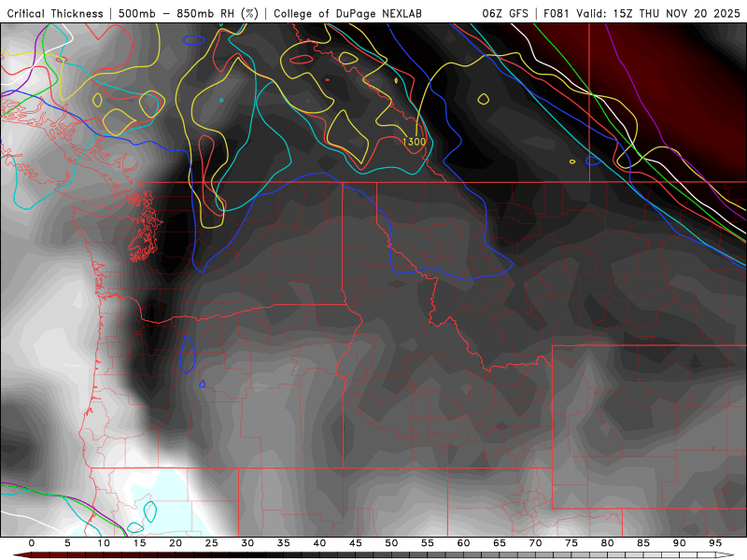Click the yellow "1300" contour label
This screenshot has width=747, height=560.
[414, 142]
